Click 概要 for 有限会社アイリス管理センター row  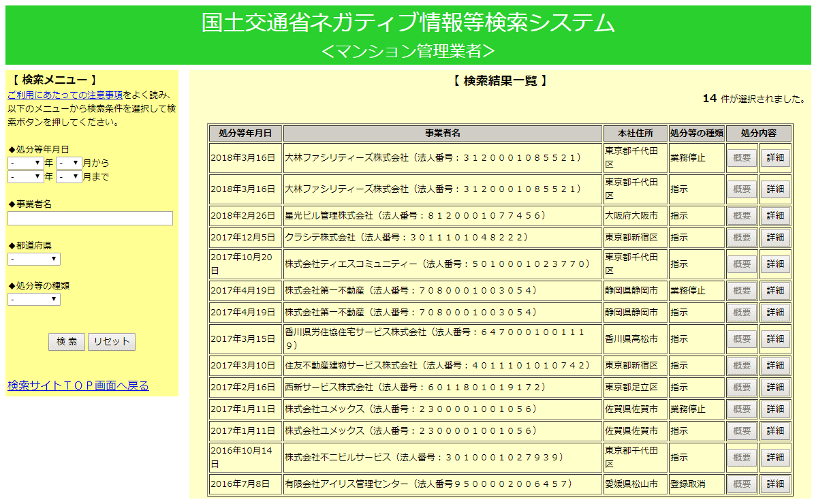(742, 484)
